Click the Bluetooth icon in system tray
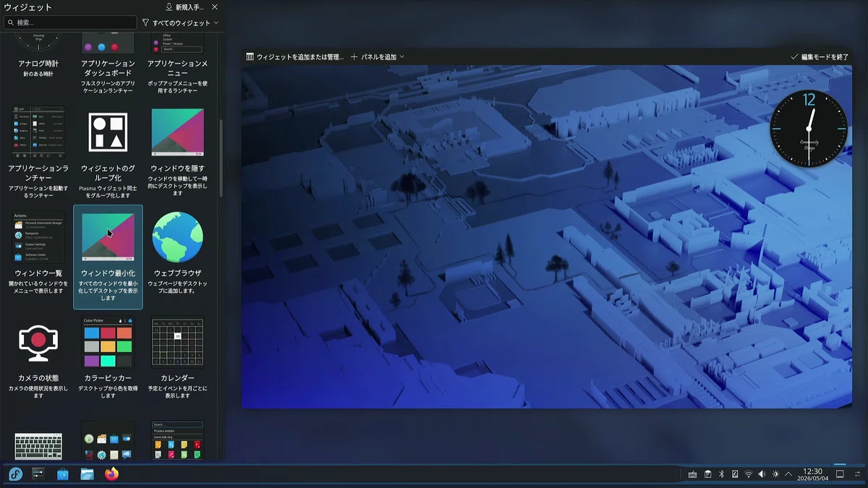This screenshot has width=868, height=488. point(721,474)
